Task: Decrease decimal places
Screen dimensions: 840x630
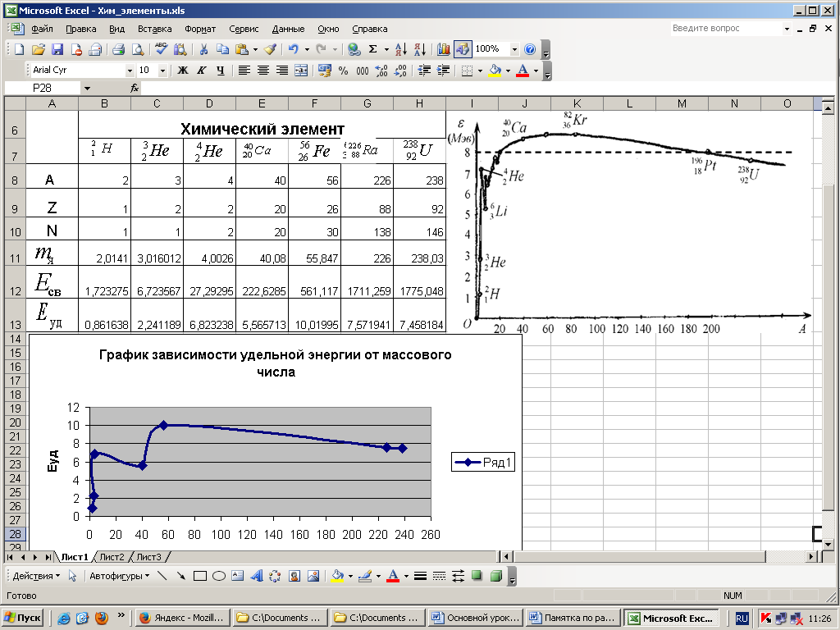Action: point(400,71)
